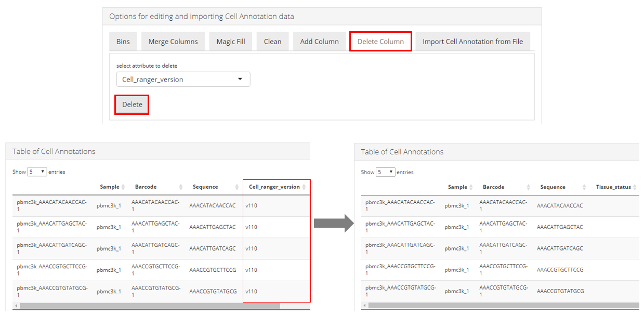Sort right table by Barcode column arrows

(x=529, y=187)
